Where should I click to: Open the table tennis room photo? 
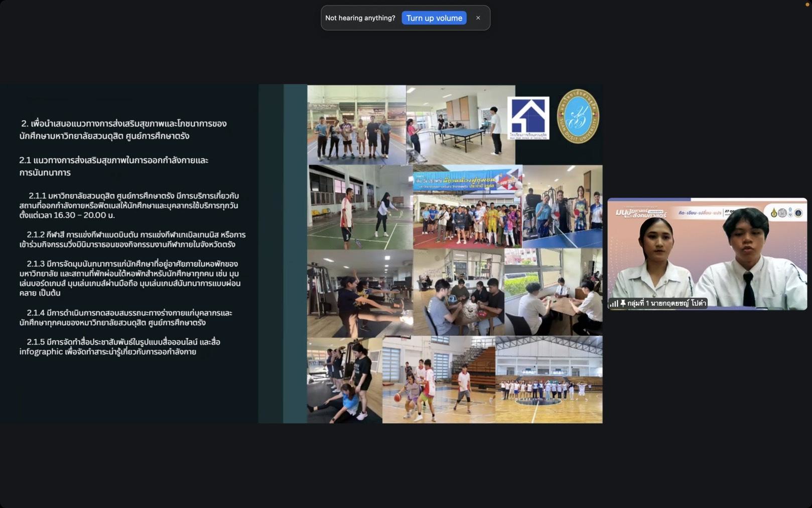459,124
